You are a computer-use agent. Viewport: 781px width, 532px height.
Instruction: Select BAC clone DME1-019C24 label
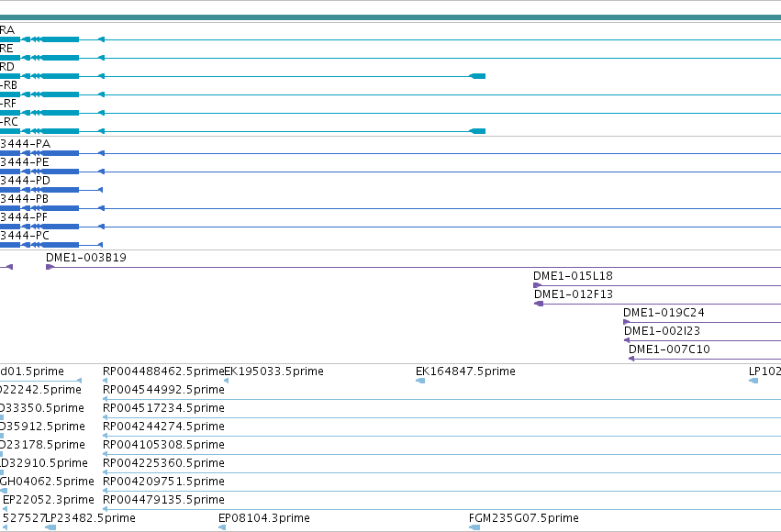point(664,313)
